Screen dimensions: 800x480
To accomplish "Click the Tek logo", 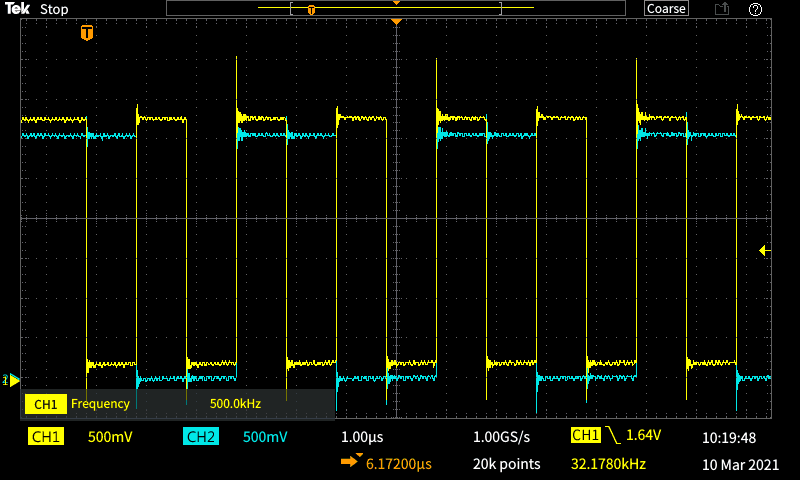I will [x=19, y=9].
